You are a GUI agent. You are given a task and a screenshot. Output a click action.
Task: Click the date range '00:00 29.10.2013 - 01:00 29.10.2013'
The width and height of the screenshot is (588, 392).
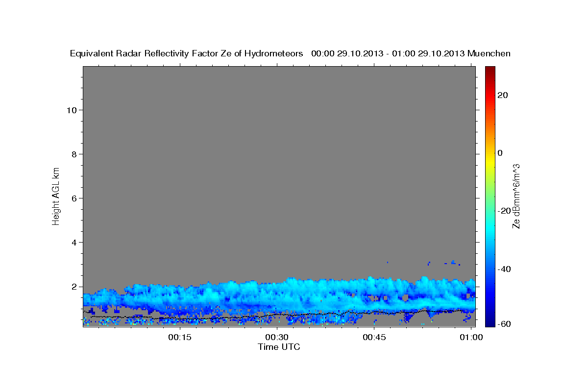point(388,54)
